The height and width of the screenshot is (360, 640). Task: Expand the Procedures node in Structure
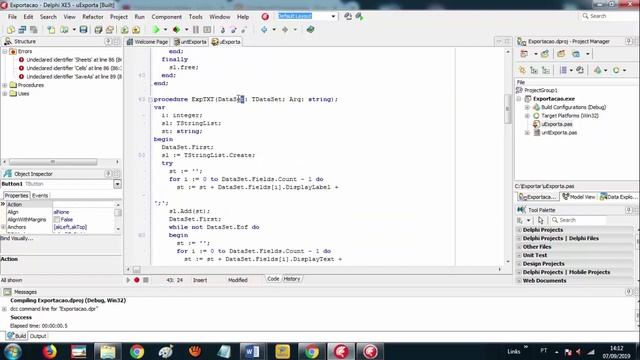point(5,85)
